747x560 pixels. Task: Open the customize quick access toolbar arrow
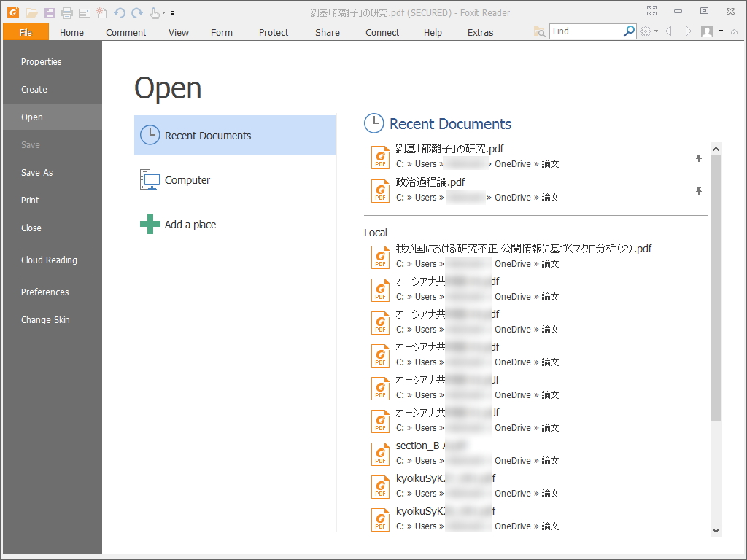click(x=172, y=13)
